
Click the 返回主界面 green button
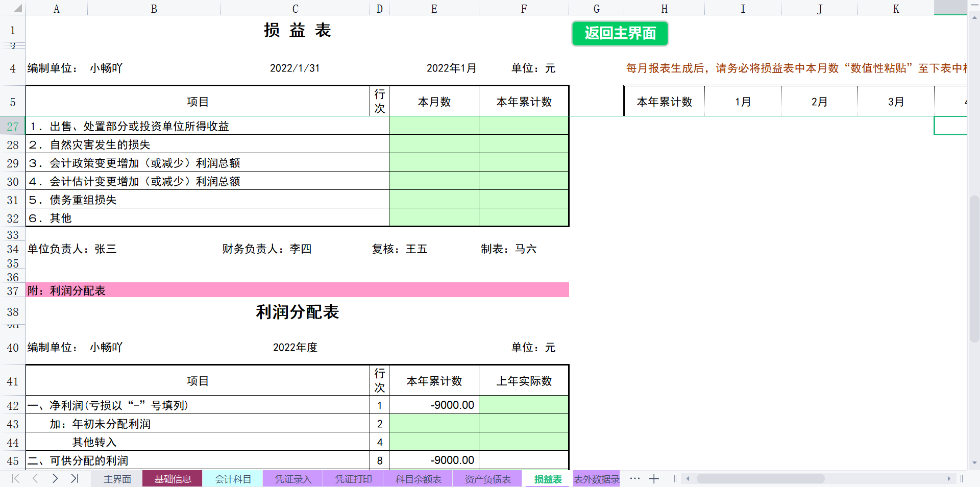620,34
